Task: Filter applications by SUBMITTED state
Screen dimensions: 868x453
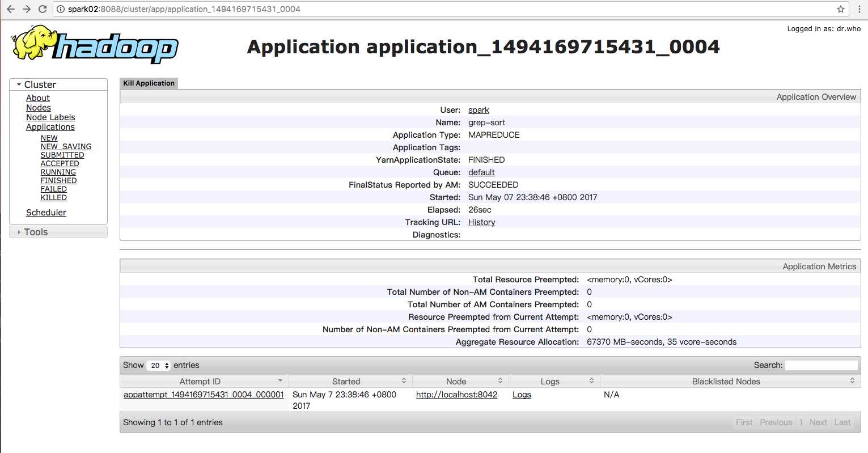Action: click(62, 155)
